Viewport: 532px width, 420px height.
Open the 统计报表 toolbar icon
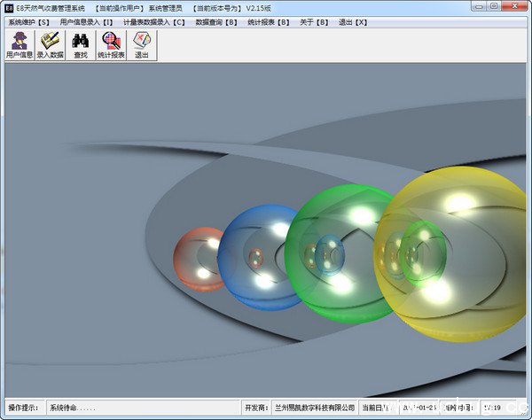(111, 44)
